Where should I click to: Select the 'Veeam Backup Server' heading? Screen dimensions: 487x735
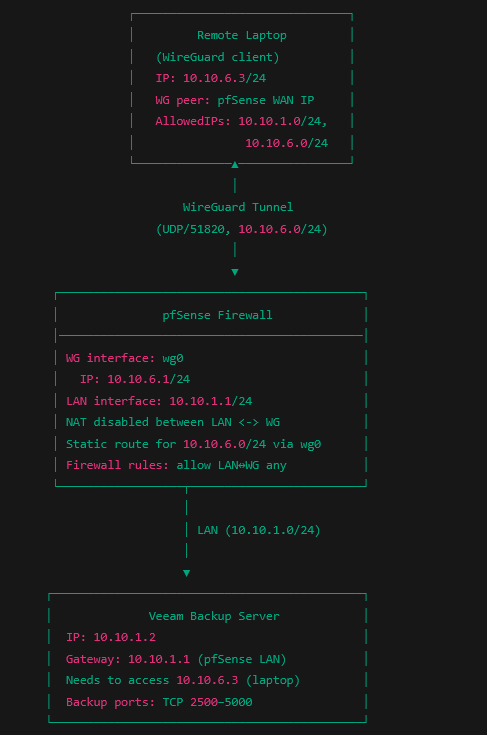214,616
